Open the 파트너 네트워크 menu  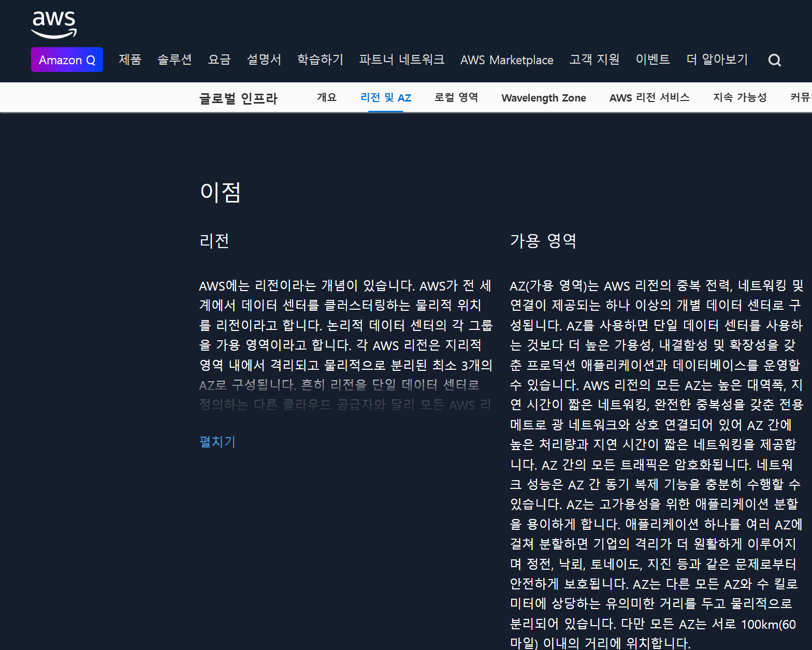tap(402, 60)
